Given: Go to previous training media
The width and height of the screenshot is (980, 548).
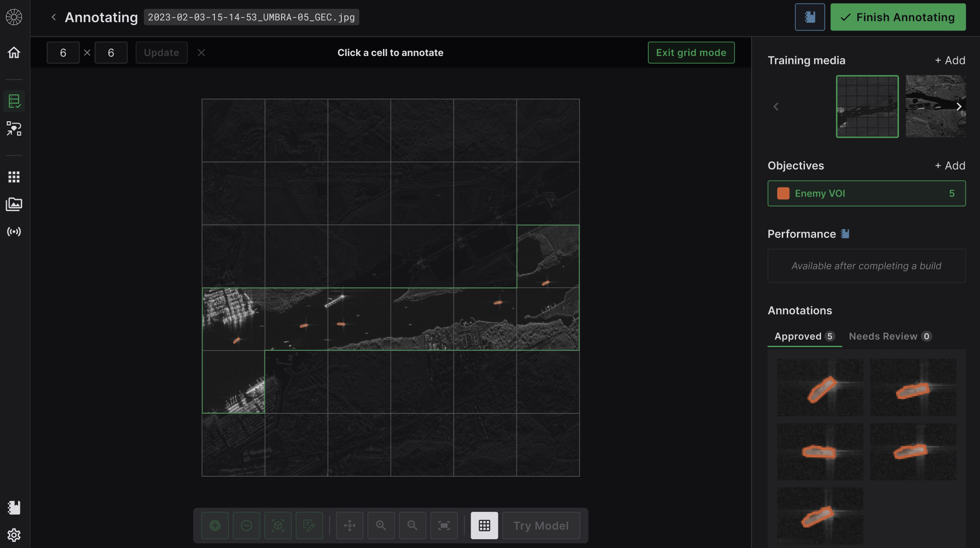Looking at the screenshot, I should pyautogui.click(x=776, y=106).
